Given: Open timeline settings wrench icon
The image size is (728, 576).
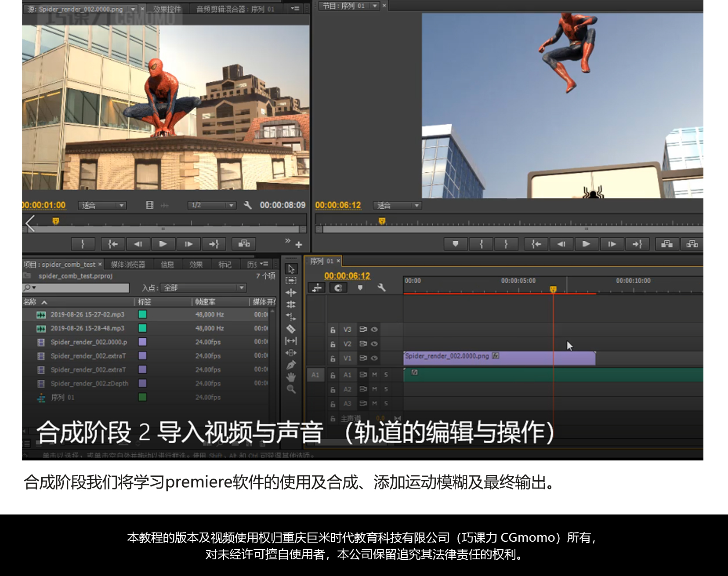Looking at the screenshot, I should (x=381, y=287).
